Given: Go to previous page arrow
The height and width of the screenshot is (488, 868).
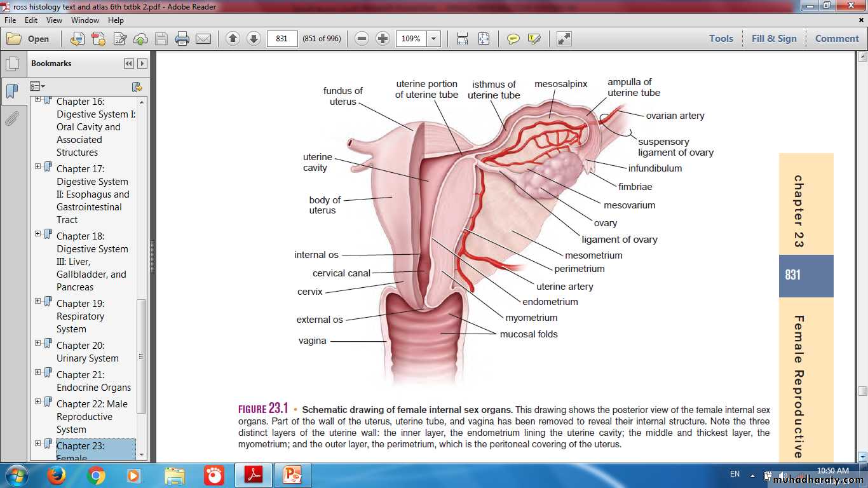Looking at the screenshot, I should 233,39.
